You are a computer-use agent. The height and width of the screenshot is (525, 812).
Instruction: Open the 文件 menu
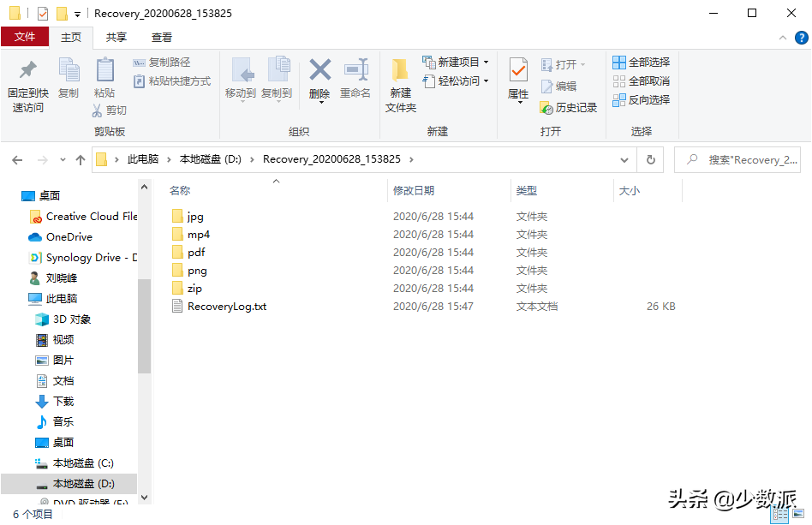[x=26, y=37]
